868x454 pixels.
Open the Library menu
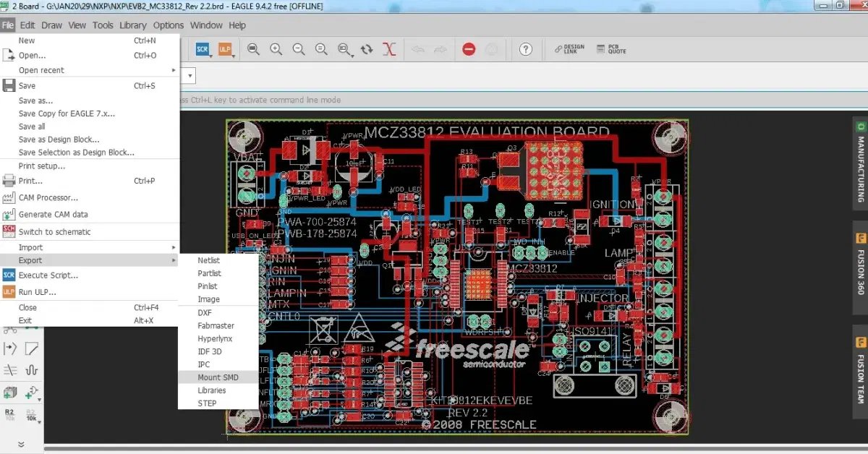pyautogui.click(x=133, y=25)
